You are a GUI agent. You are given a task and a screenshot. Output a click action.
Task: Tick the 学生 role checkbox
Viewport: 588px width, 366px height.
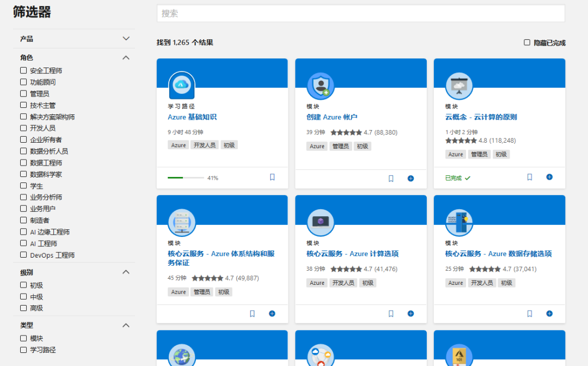[23, 186]
